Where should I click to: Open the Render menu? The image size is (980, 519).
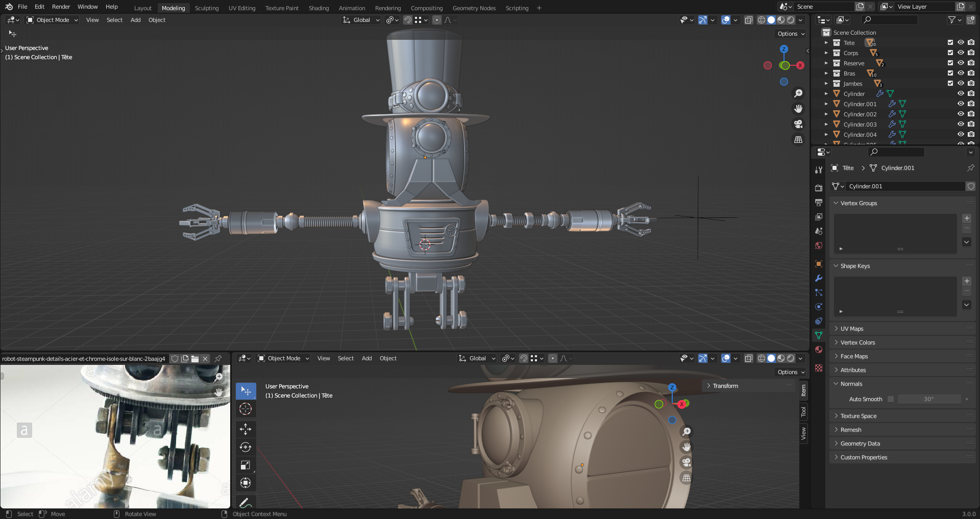(x=61, y=7)
